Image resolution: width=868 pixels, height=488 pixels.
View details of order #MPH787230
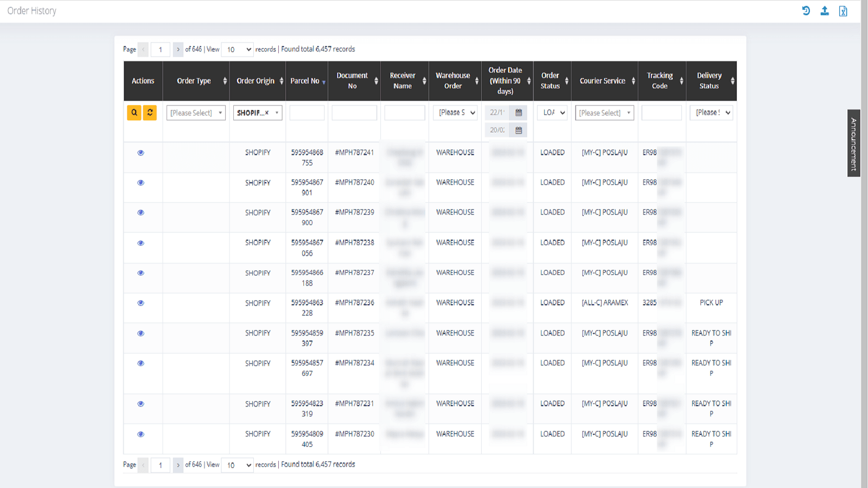pos(141,433)
